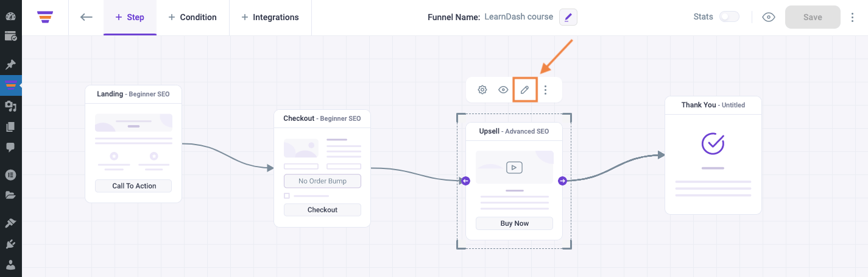The image size is (868, 277).
Task: Toggle the Stats switch
Action: [729, 17]
